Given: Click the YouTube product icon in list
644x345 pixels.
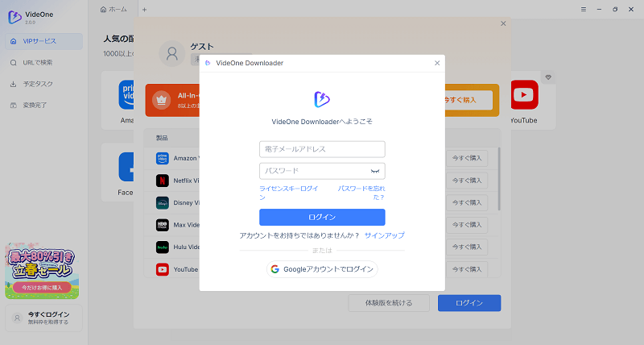Looking at the screenshot, I should [163, 269].
